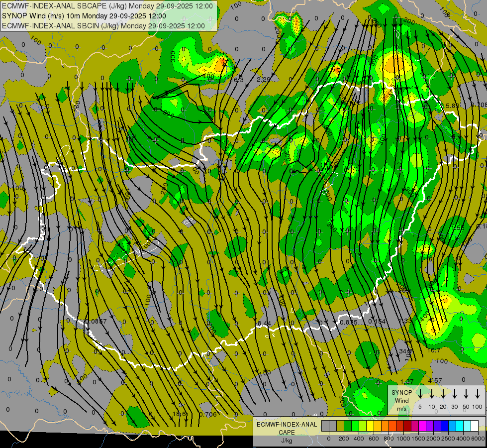This screenshot has width=487, height=448.
Task: Select the yellow CAPE legend swatch
Action: coord(370,426)
